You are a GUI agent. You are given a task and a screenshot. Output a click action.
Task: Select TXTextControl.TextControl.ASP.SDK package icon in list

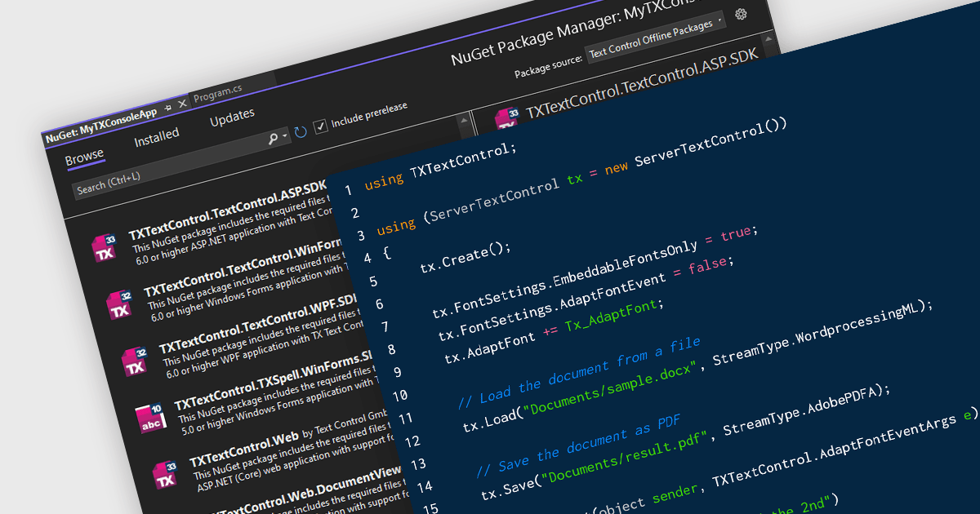click(105, 246)
